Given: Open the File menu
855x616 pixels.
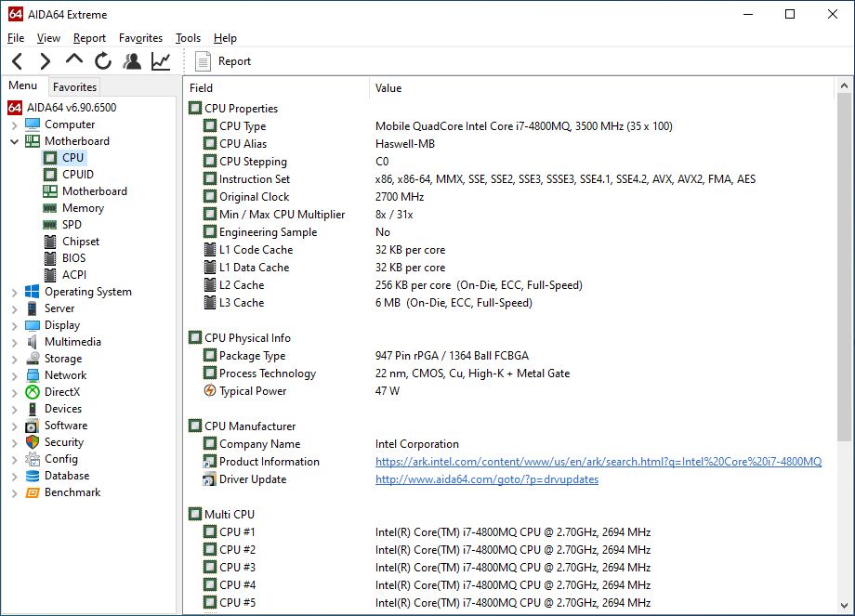Looking at the screenshot, I should tap(16, 37).
